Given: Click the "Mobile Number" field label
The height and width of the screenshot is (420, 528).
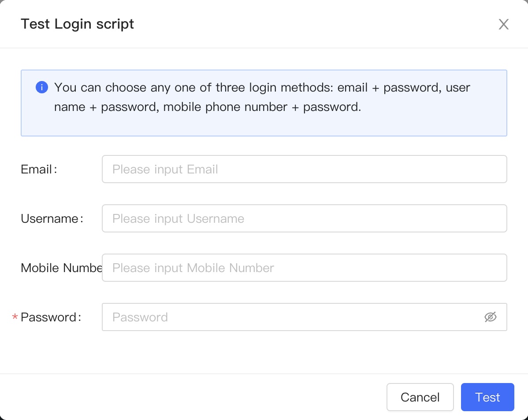Looking at the screenshot, I should coord(61,268).
